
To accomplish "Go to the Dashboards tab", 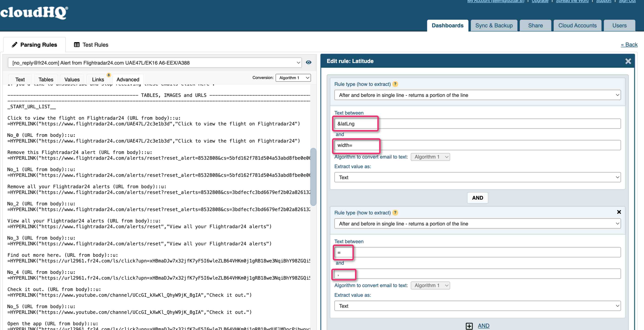I will [447, 26].
